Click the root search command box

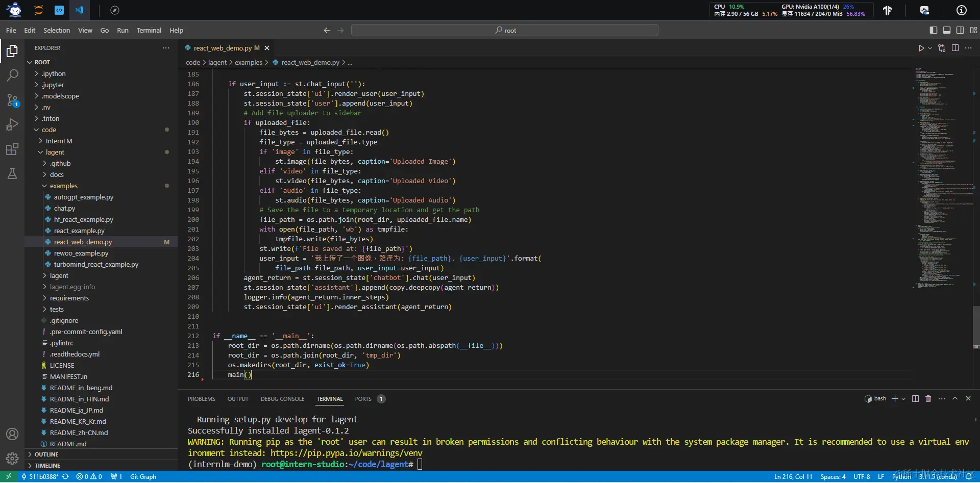(x=504, y=31)
